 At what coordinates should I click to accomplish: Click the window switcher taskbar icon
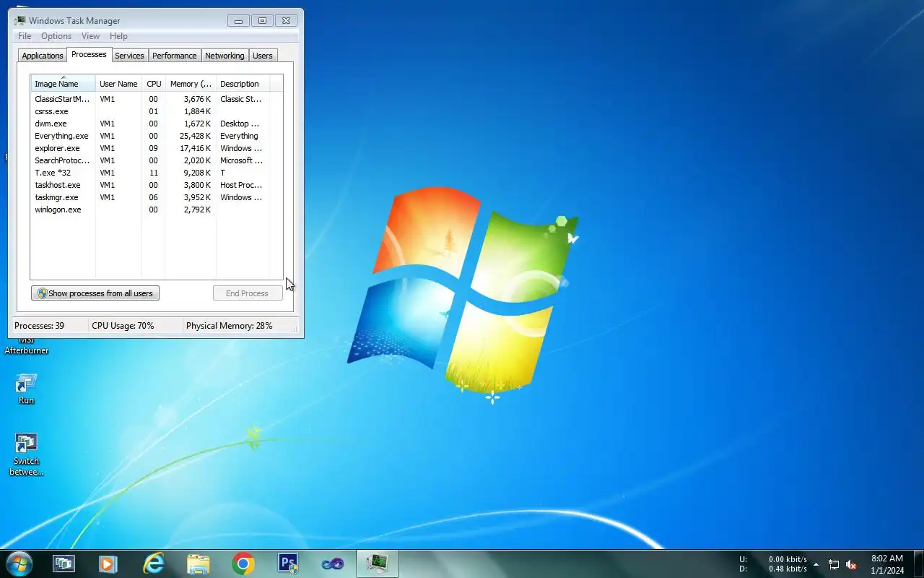tap(64, 564)
